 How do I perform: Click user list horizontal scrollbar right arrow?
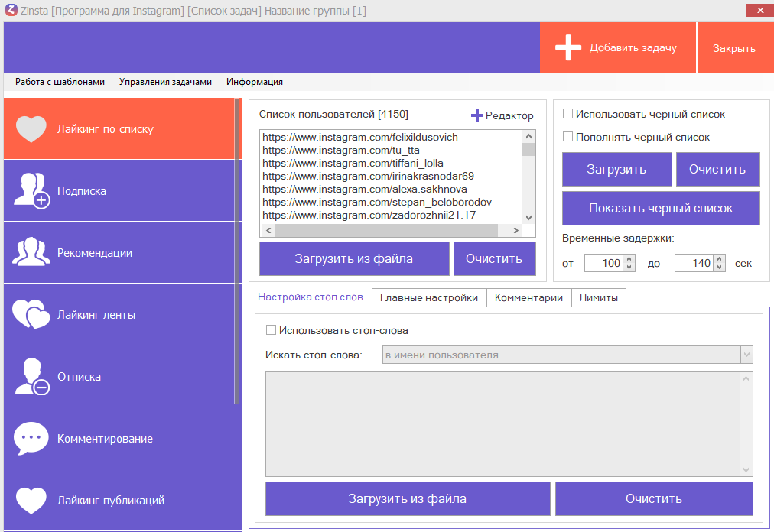tap(516, 230)
